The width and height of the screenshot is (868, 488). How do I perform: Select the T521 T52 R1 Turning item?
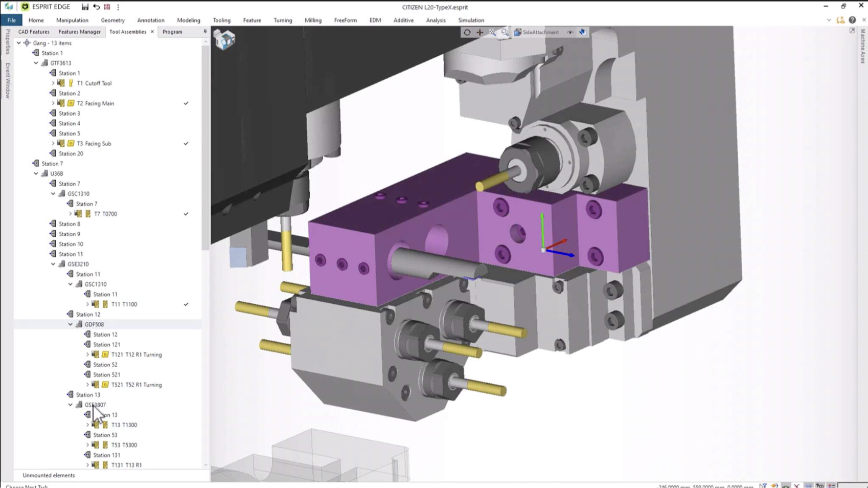[136, 385]
